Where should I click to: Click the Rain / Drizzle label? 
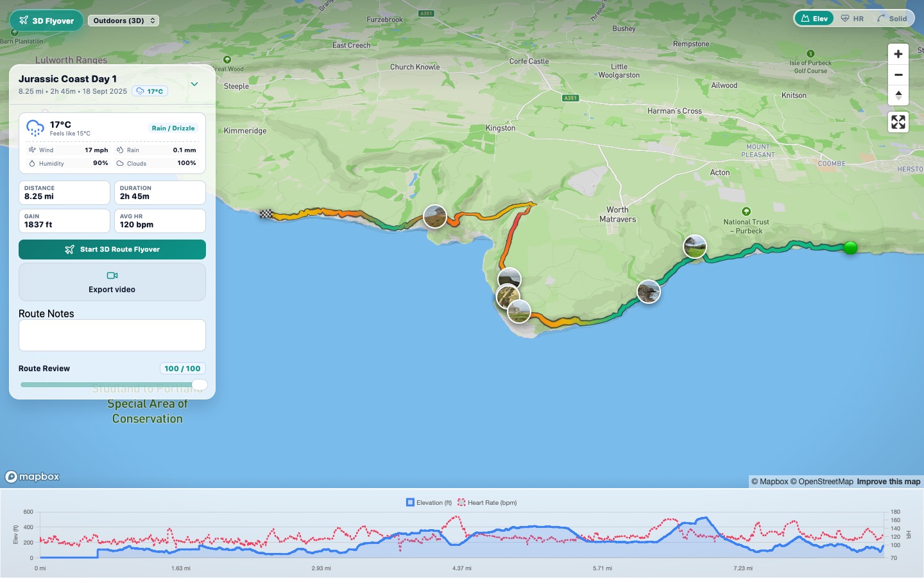173,128
